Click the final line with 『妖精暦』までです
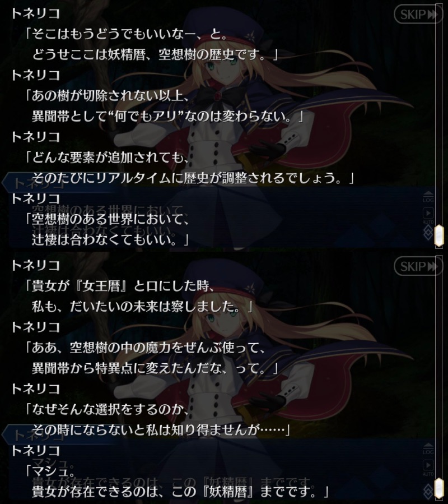 (x=180, y=492)
